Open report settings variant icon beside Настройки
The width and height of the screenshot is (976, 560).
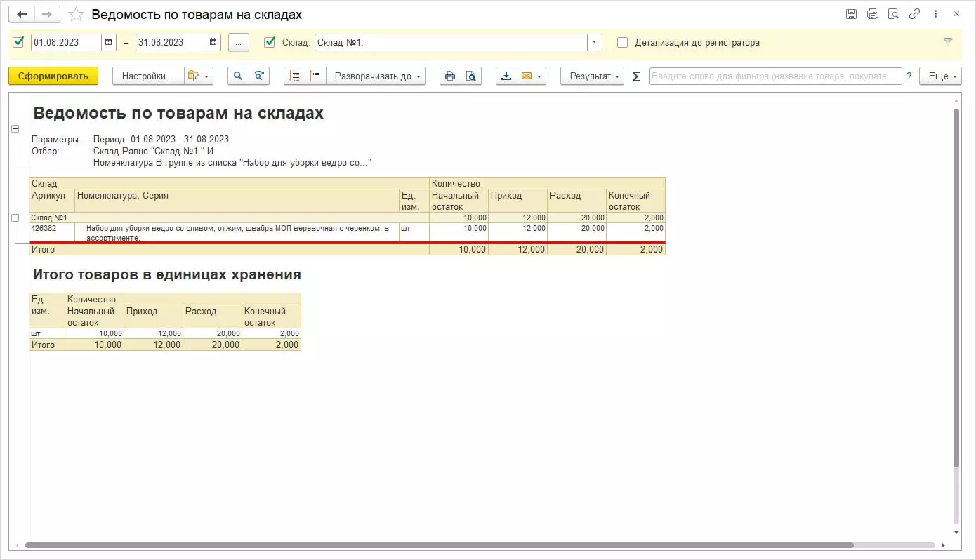point(199,76)
